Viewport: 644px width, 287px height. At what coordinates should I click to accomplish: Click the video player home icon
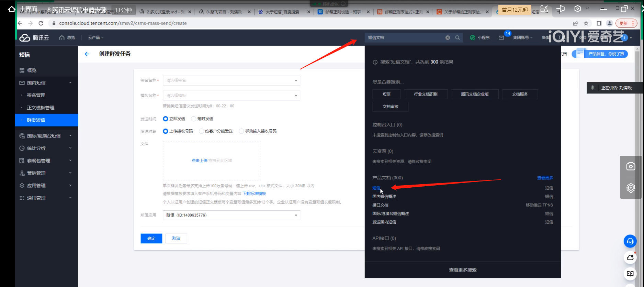[11, 9]
